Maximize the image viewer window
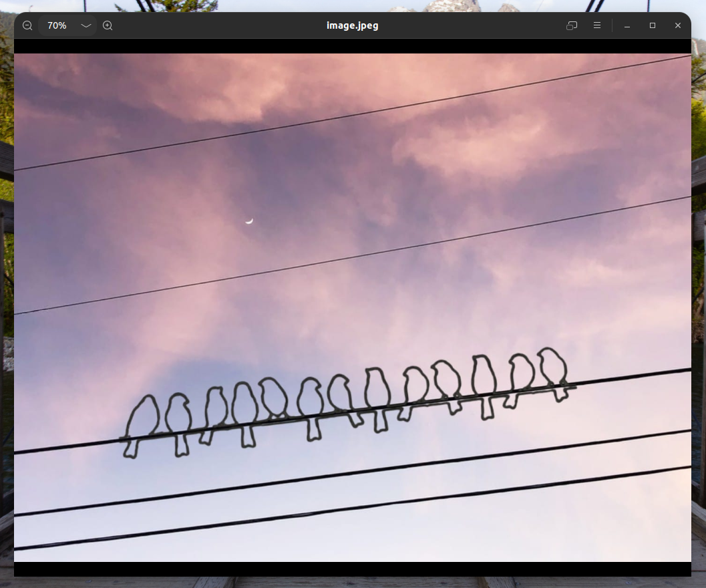The height and width of the screenshot is (588, 706). pyautogui.click(x=653, y=25)
